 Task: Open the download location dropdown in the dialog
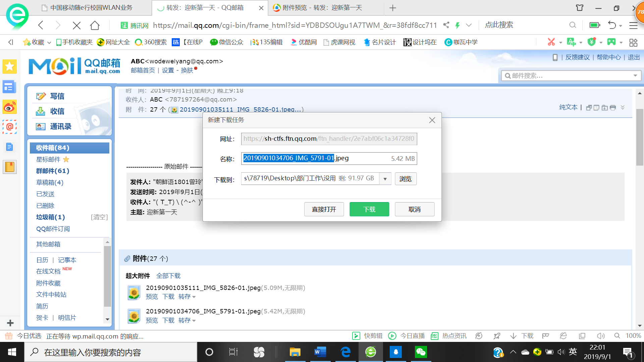click(385, 179)
